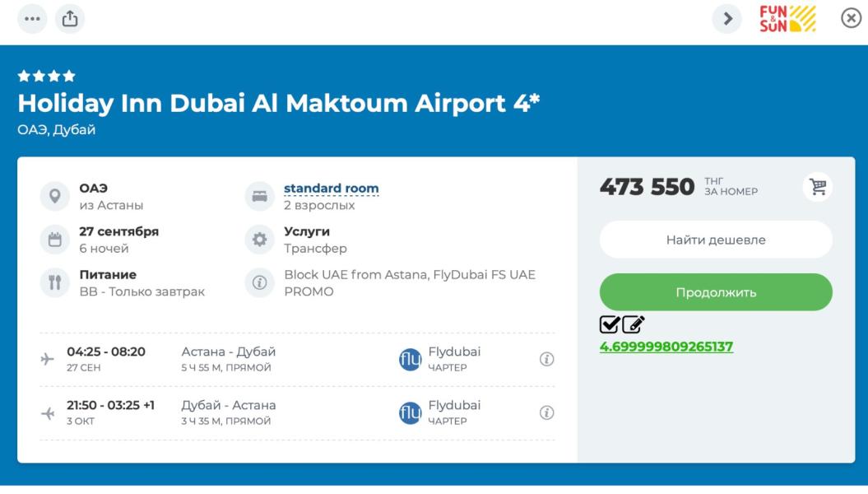Click the forward arrow button
This screenshot has height=494, width=868.
point(726,19)
